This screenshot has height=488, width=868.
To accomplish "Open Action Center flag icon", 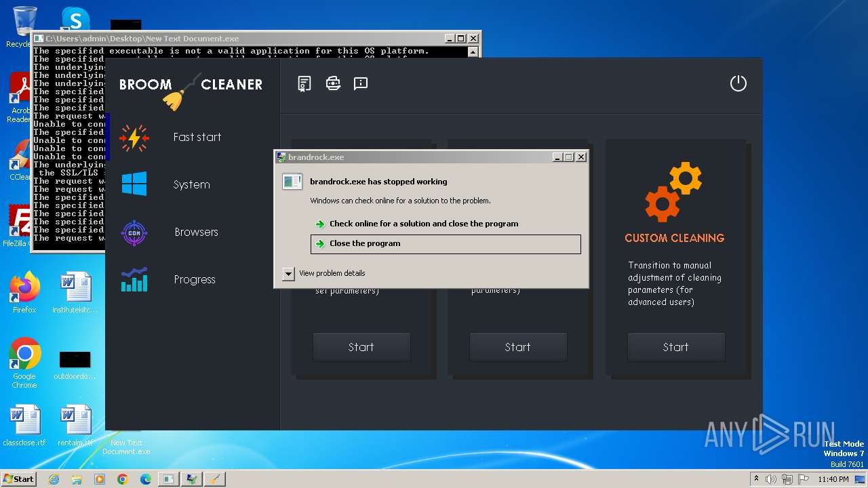I will (803, 479).
